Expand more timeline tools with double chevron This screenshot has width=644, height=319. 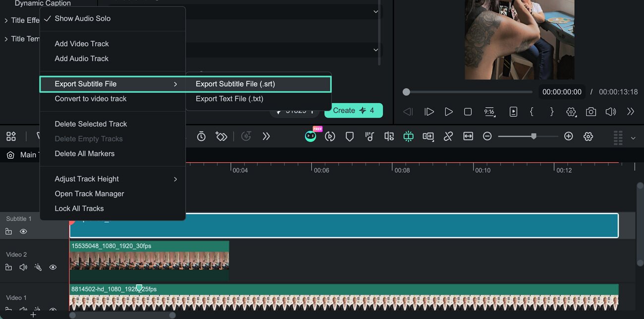(x=266, y=136)
